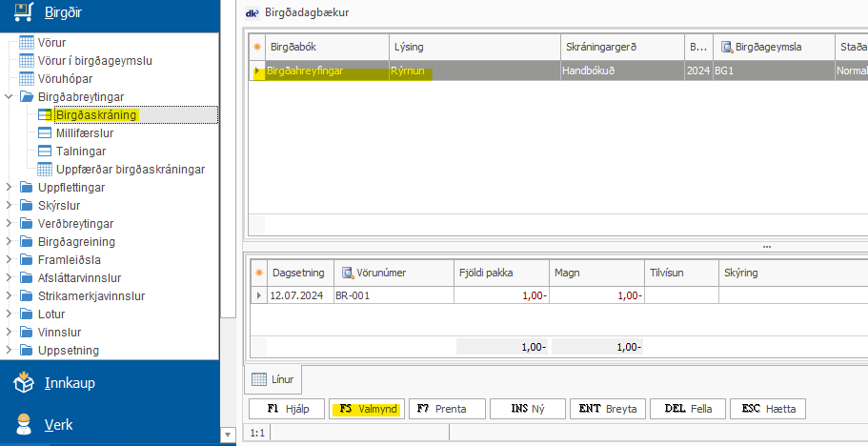This screenshot has width=868, height=446.
Task: Click the Birgðageymsla column lookup icon
Action: pos(727,46)
